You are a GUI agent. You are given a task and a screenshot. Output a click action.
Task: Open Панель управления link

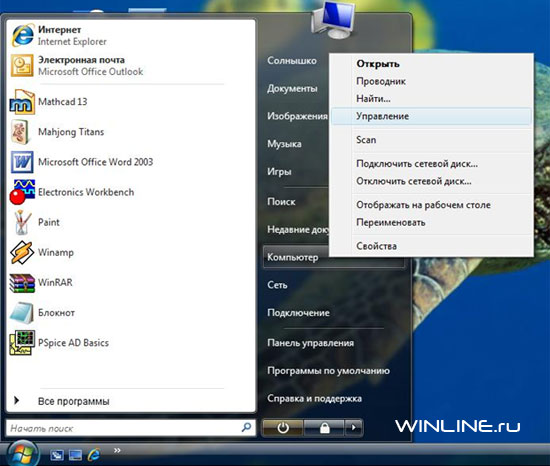pos(310,343)
